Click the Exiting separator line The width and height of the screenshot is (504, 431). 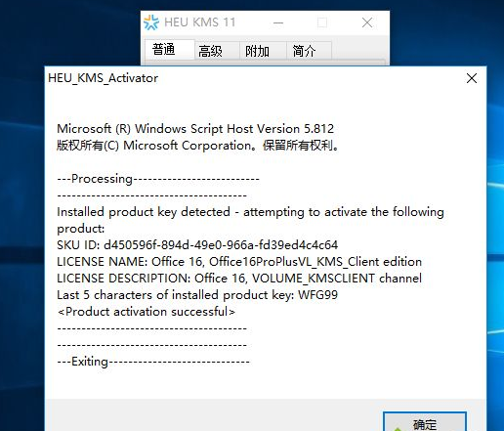tap(153, 362)
